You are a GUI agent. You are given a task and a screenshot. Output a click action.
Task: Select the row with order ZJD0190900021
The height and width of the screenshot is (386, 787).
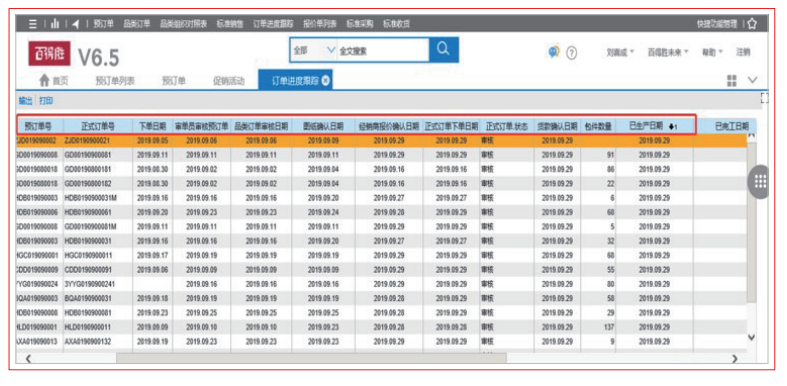[380, 141]
